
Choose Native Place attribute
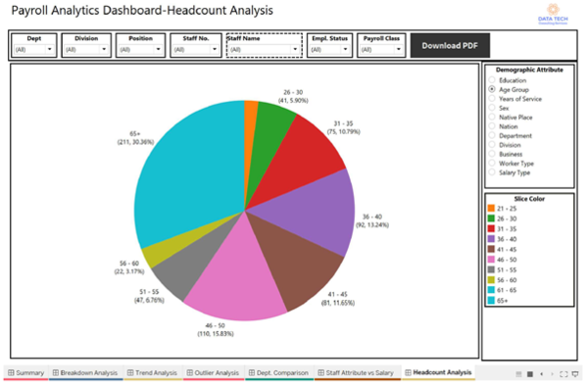492,117
